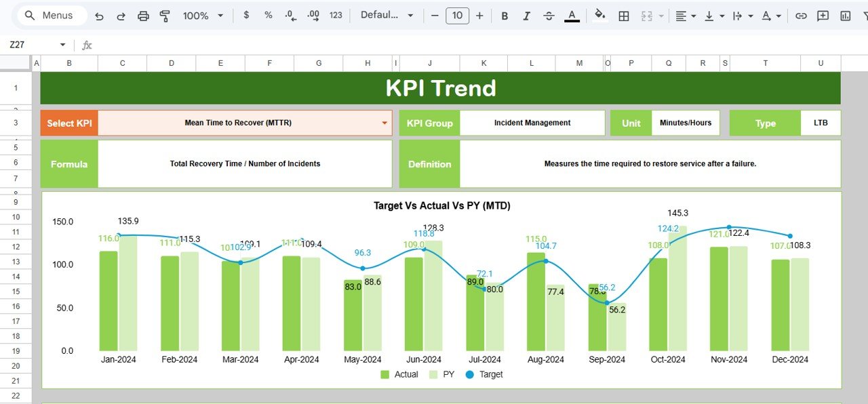Open the Select KPI dropdown
This screenshot has width=868, height=404.
click(x=384, y=123)
